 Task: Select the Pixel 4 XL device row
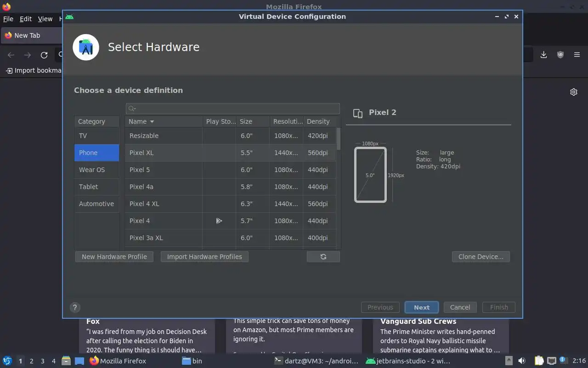(231, 204)
